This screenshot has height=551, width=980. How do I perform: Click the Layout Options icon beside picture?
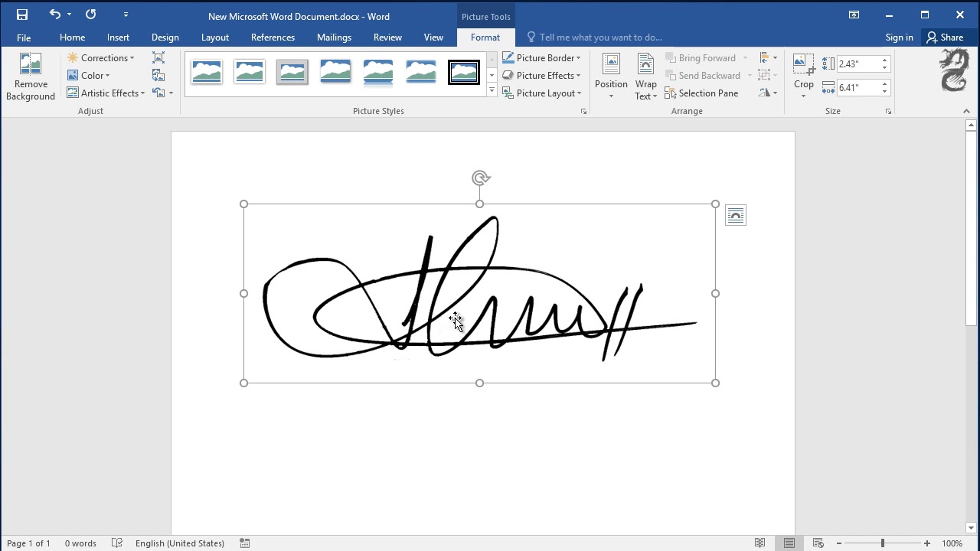click(735, 216)
